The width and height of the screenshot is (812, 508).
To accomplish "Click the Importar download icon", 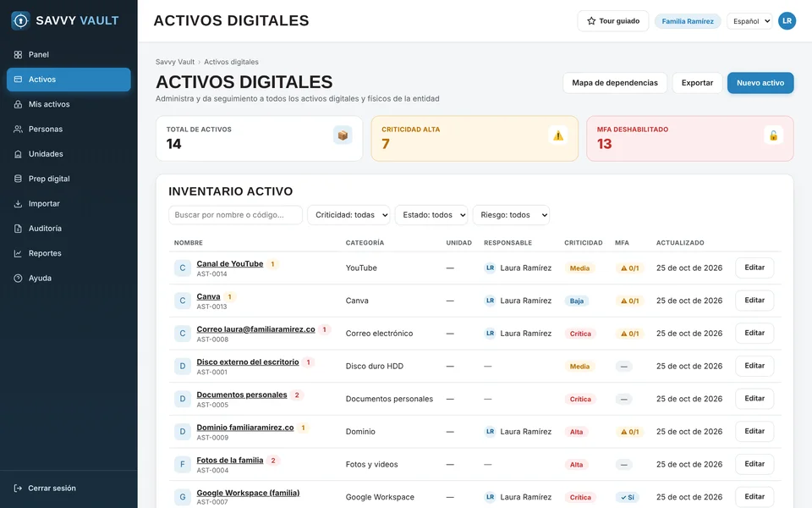I will (x=18, y=204).
